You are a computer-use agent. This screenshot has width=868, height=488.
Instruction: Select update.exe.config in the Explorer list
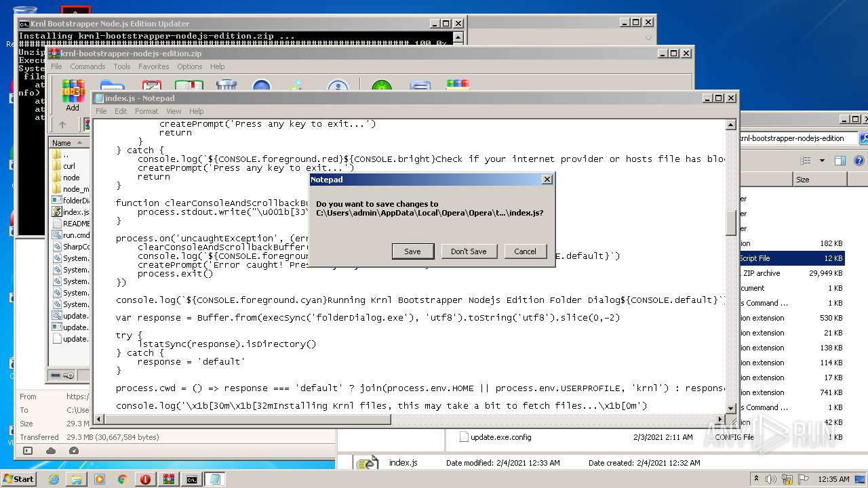500,437
